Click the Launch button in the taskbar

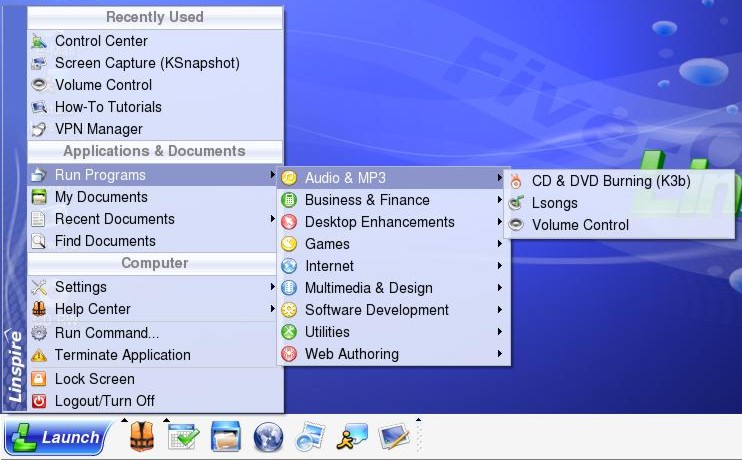57,437
